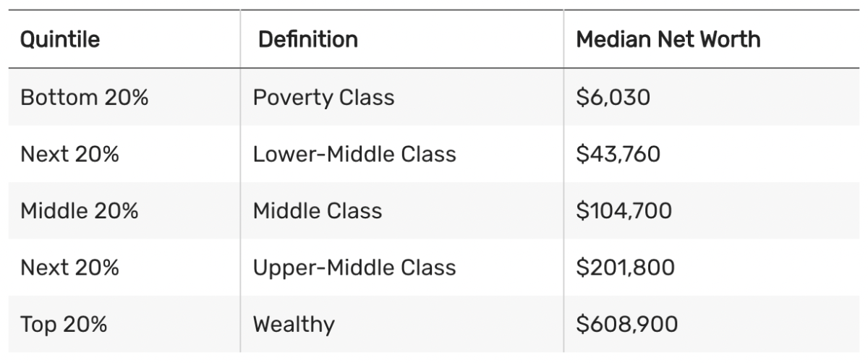
Task: Click the word Worth in the header
Action: [x=730, y=39]
